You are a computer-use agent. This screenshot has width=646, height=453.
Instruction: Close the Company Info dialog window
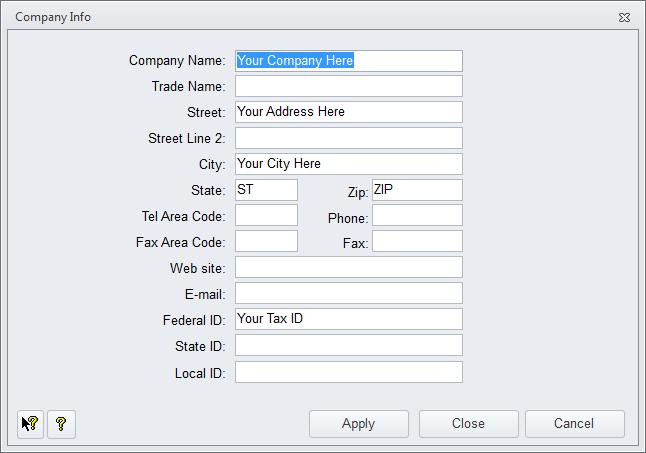(x=624, y=18)
